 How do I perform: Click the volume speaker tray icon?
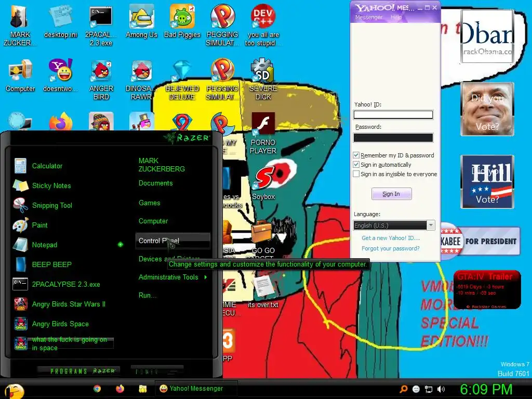pos(441,389)
